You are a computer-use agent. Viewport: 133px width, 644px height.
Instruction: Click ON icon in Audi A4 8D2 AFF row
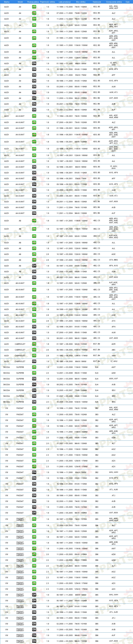[34, 75]
